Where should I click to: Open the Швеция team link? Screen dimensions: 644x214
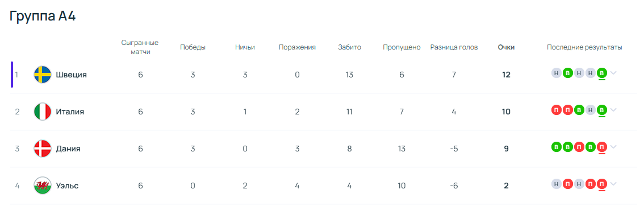[72, 75]
